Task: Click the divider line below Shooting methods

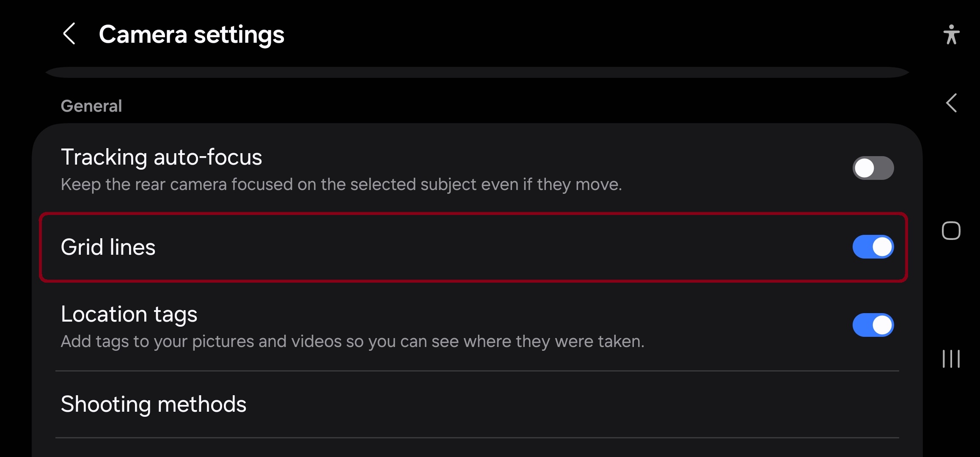Action: point(477,438)
